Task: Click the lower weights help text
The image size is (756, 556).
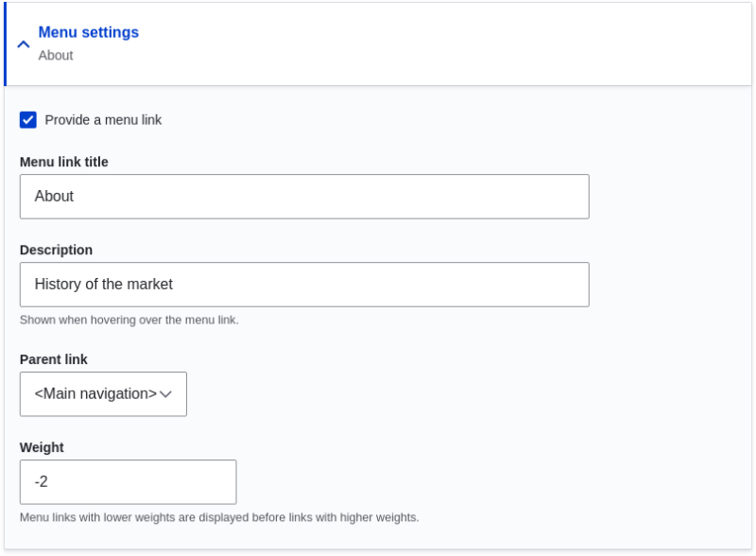Action: tap(219, 517)
